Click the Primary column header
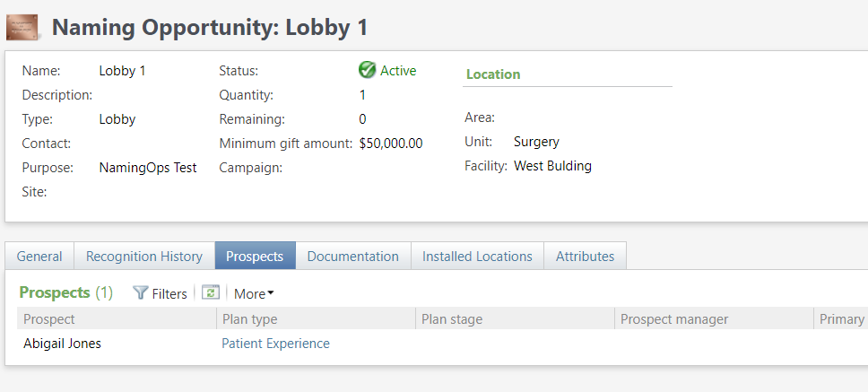The width and height of the screenshot is (868, 392). click(841, 319)
